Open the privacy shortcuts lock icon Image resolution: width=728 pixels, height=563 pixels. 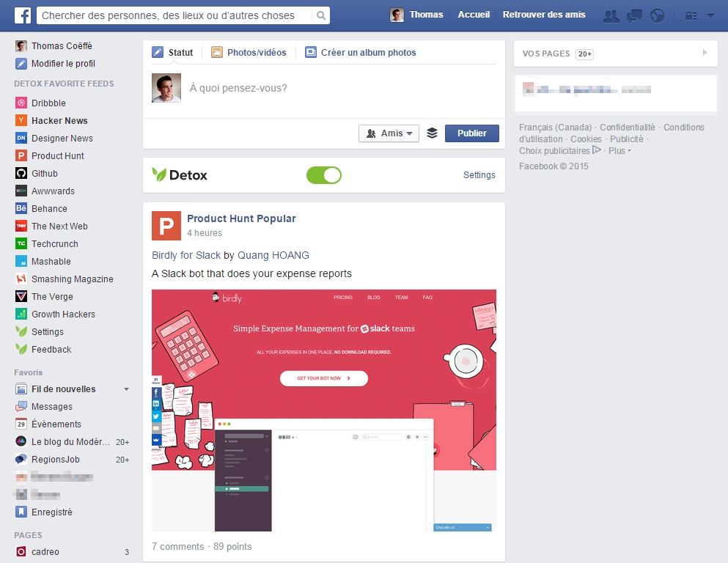click(691, 16)
